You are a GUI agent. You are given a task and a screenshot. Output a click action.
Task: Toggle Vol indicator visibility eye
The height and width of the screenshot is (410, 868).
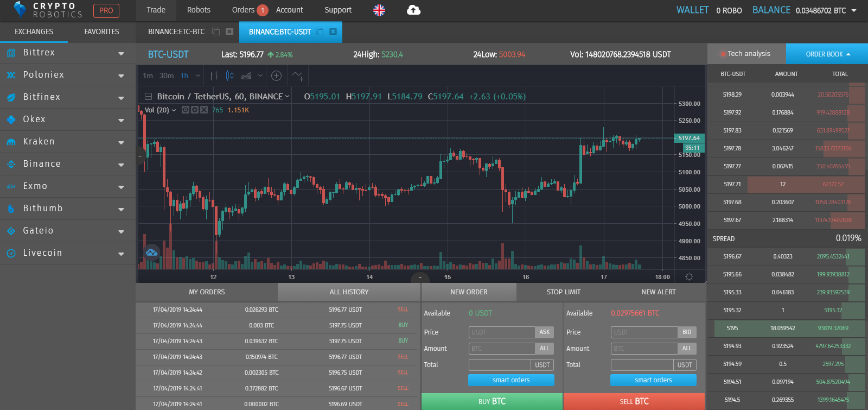[186, 110]
